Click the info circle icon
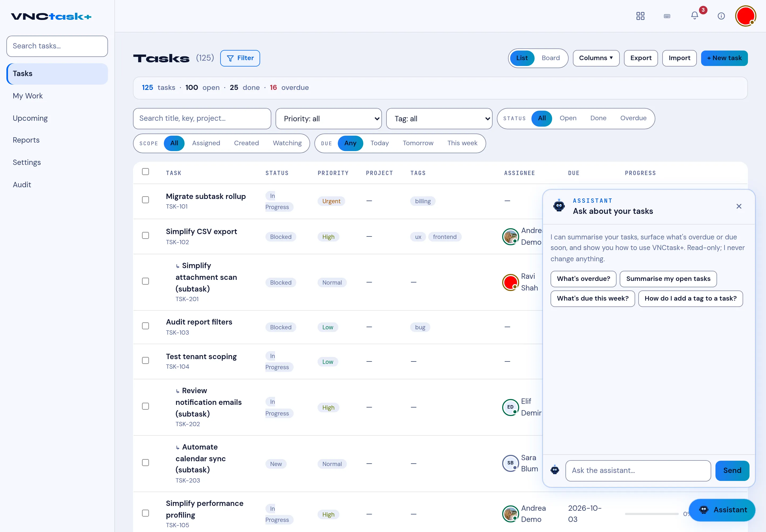766x532 pixels. 721,16
